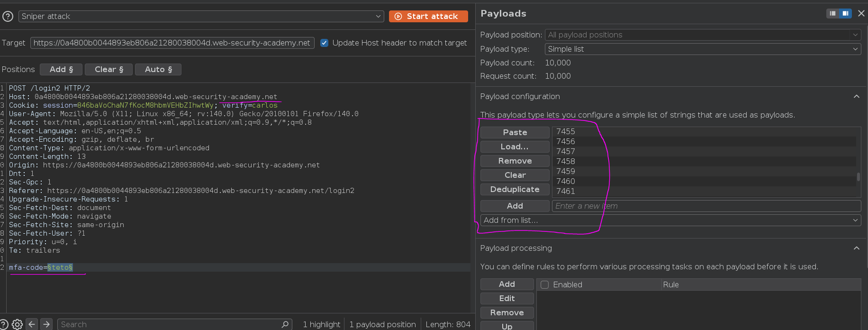The image size is (868, 330).
Task: Click the Length: 804 status text
Action: click(x=448, y=324)
